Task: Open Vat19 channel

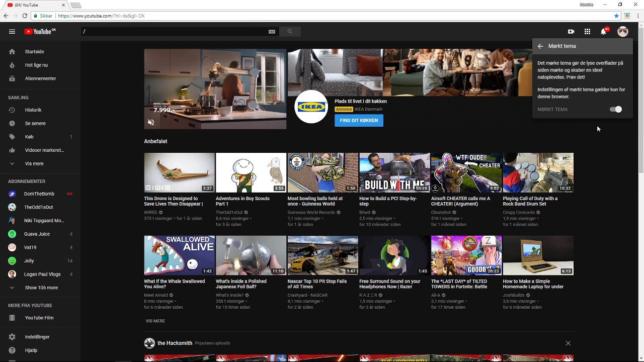Action: point(40,247)
